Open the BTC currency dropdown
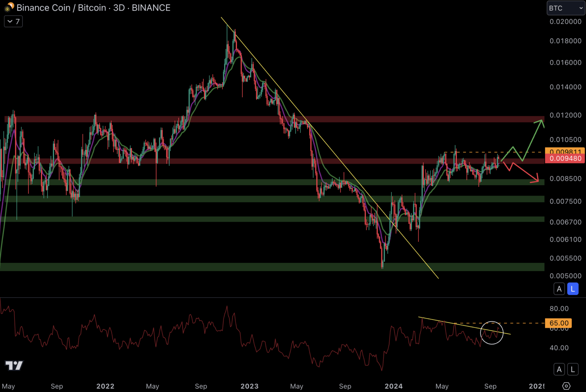This screenshot has height=392, width=586. [x=565, y=8]
